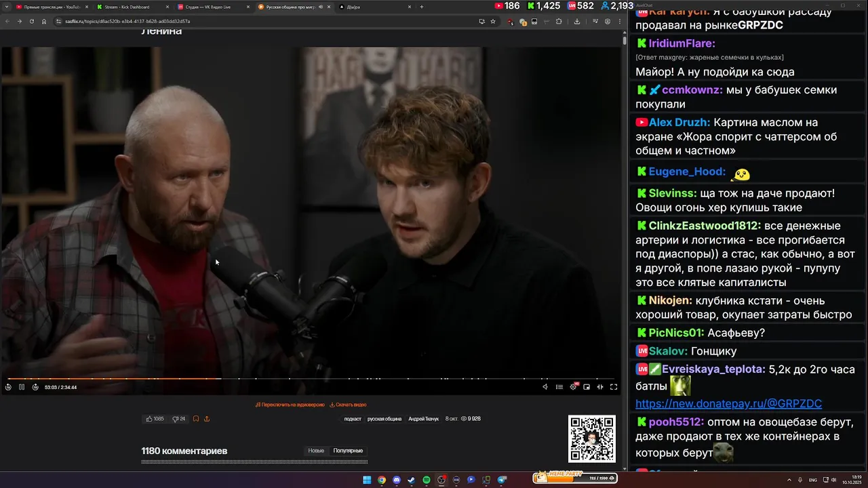Open Discord from the taskbar

[397, 480]
